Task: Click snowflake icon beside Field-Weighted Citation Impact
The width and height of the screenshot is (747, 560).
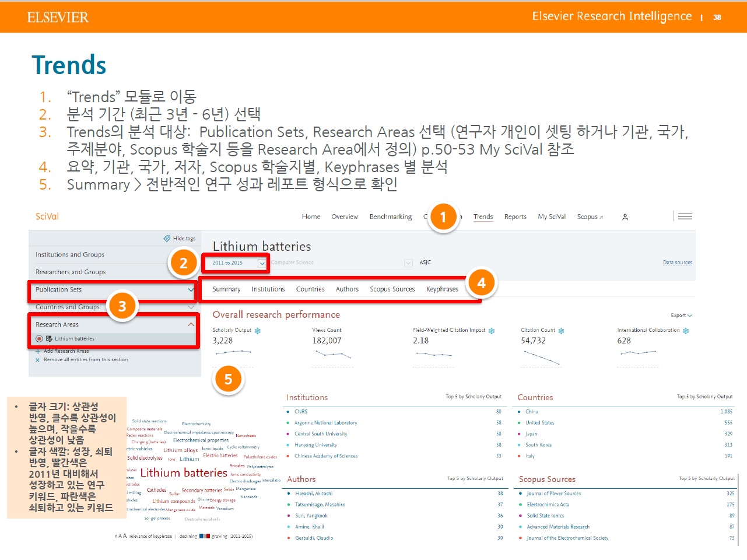Action: 492,331
